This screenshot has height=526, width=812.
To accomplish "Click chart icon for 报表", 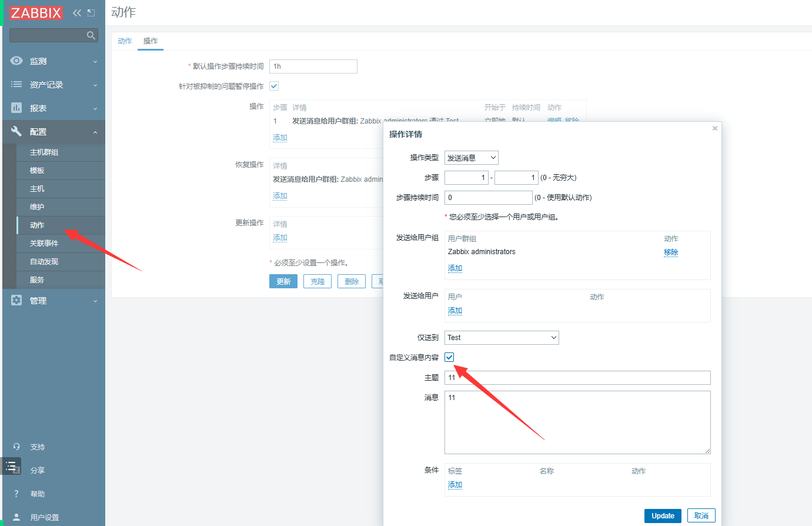I will point(16,108).
